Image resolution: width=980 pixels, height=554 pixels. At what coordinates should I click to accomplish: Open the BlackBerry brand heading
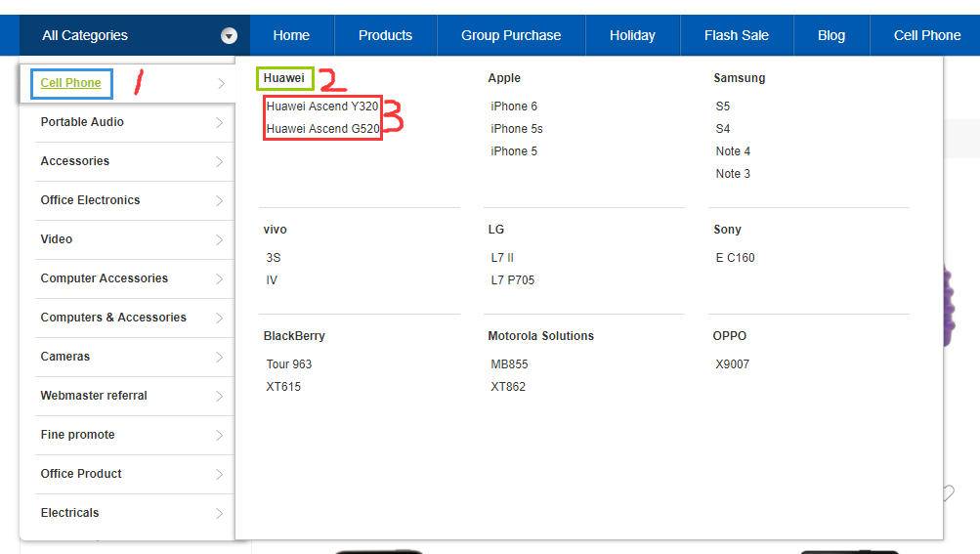click(294, 336)
